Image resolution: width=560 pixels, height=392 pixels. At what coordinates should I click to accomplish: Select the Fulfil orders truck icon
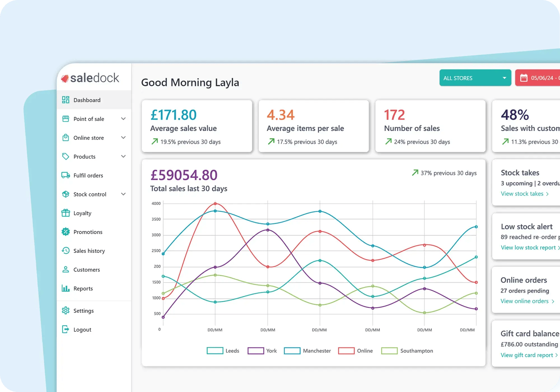click(66, 175)
